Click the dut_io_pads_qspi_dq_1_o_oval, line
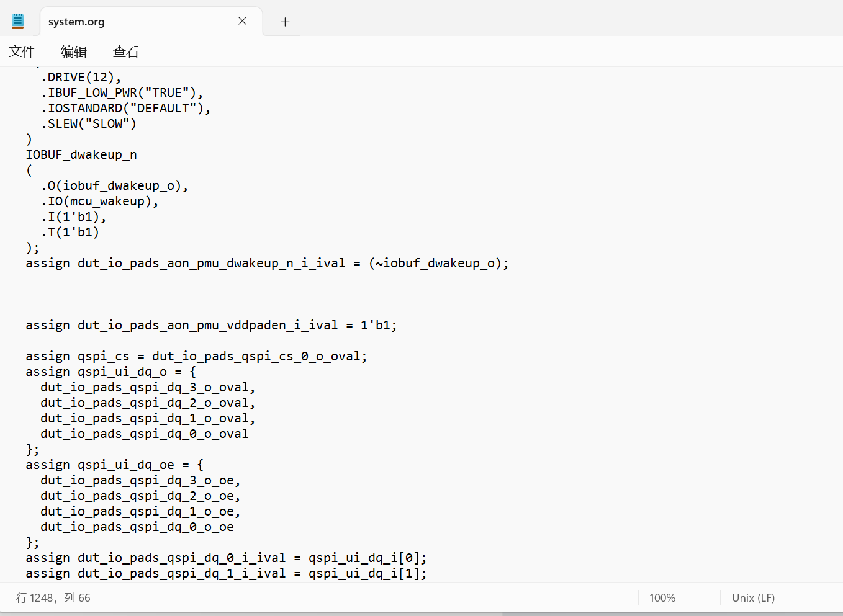The image size is (843, 616). pos(148,418)
